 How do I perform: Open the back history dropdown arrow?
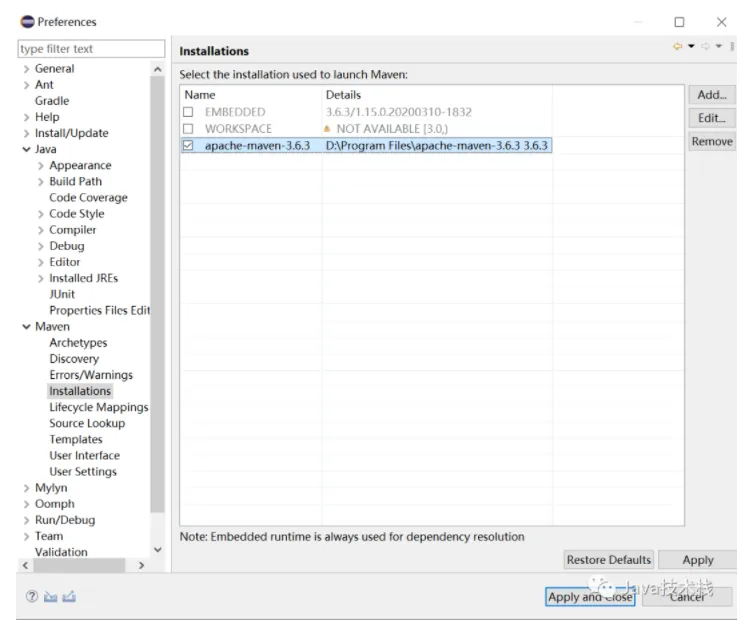tap(691, 46)
